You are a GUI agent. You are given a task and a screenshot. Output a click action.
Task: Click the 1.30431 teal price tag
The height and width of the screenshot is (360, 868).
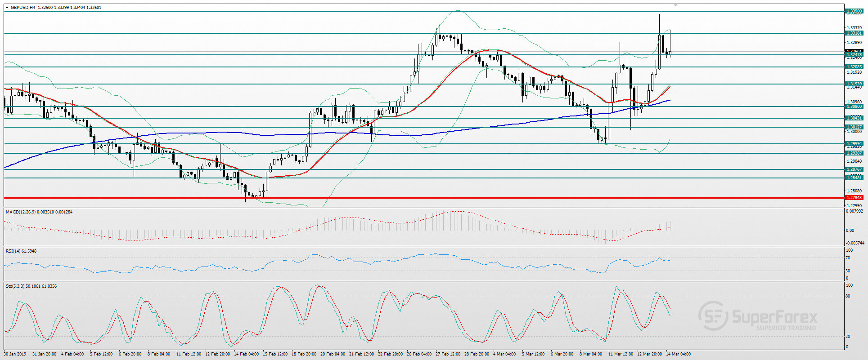[854, 118]
